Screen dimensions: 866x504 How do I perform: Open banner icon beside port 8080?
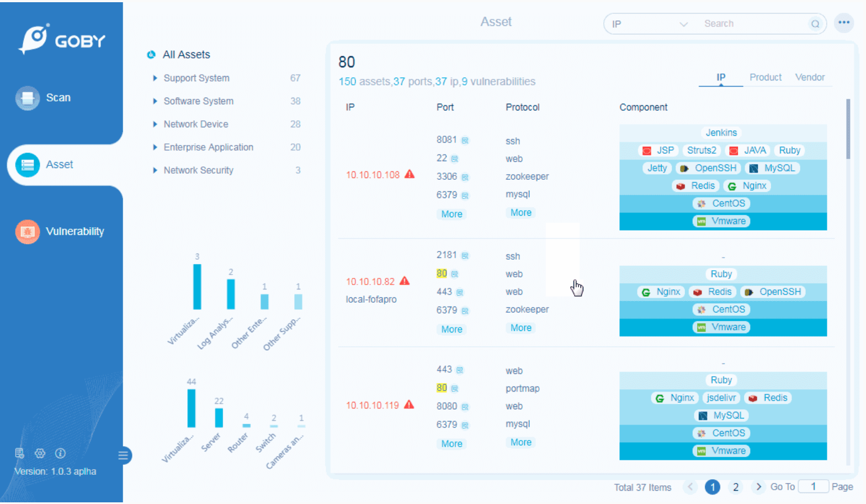click(465, 407)
